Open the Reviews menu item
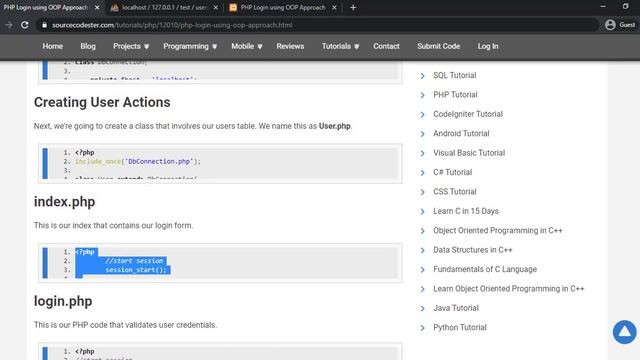This screenshot has height=360, width=640. [x=290, y=46]
